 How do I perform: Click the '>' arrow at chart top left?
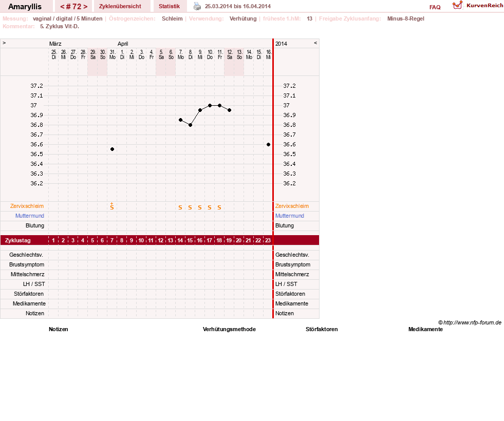(4, 43)
